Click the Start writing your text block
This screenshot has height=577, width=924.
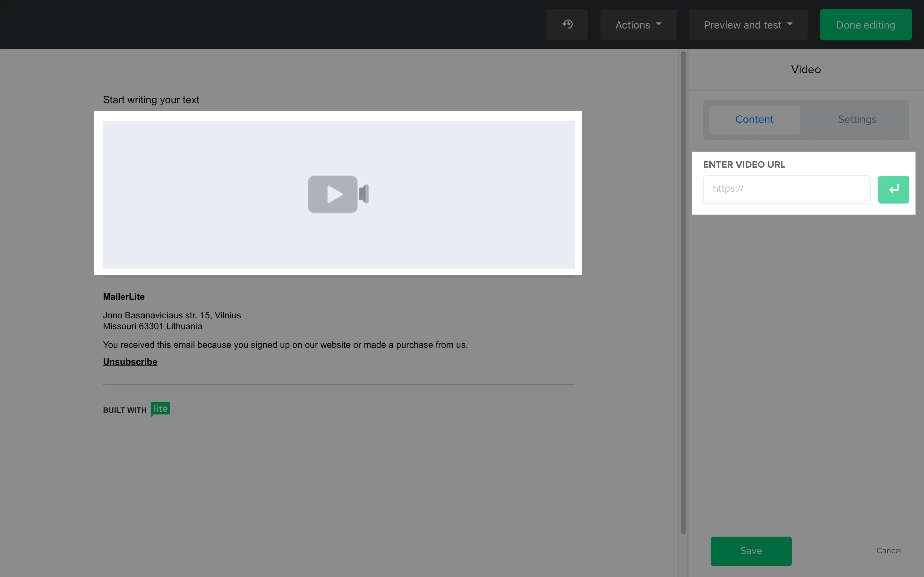pos(151,100)
